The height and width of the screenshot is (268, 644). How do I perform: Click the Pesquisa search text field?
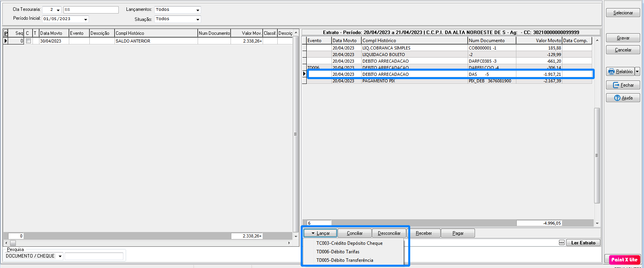click(94, 256)
